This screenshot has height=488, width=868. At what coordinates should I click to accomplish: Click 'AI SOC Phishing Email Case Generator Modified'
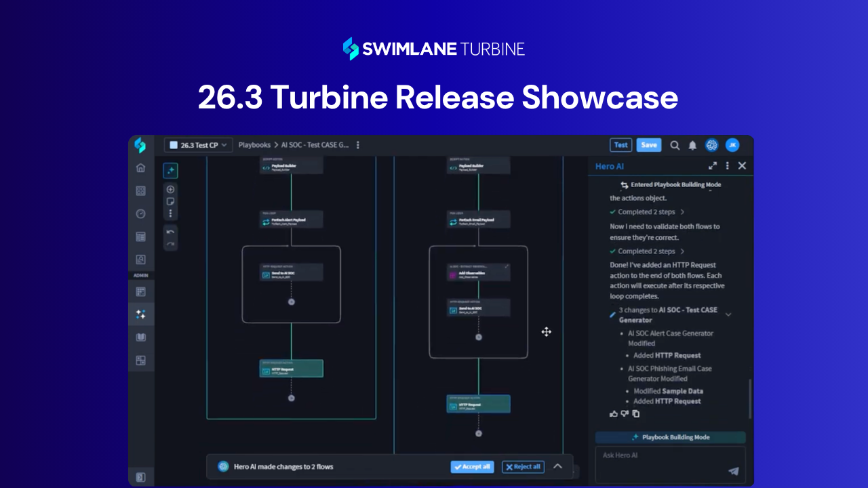(670, 373)
